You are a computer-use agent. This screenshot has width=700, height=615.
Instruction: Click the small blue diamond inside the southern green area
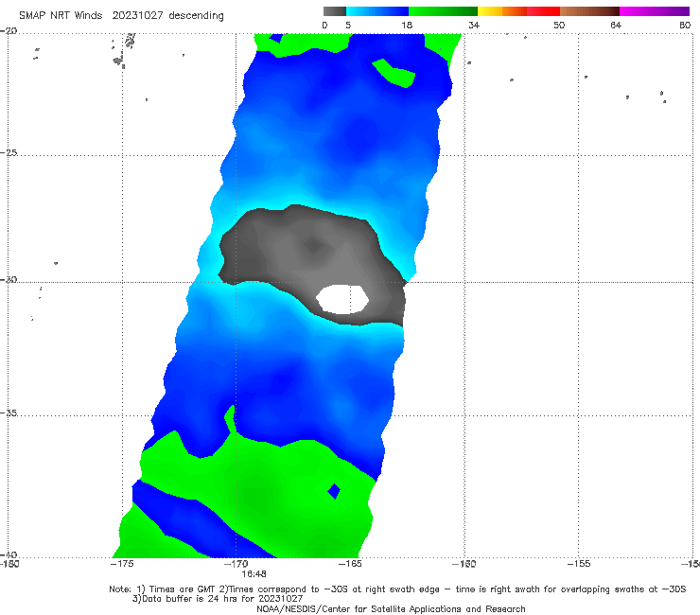[334, 491]
